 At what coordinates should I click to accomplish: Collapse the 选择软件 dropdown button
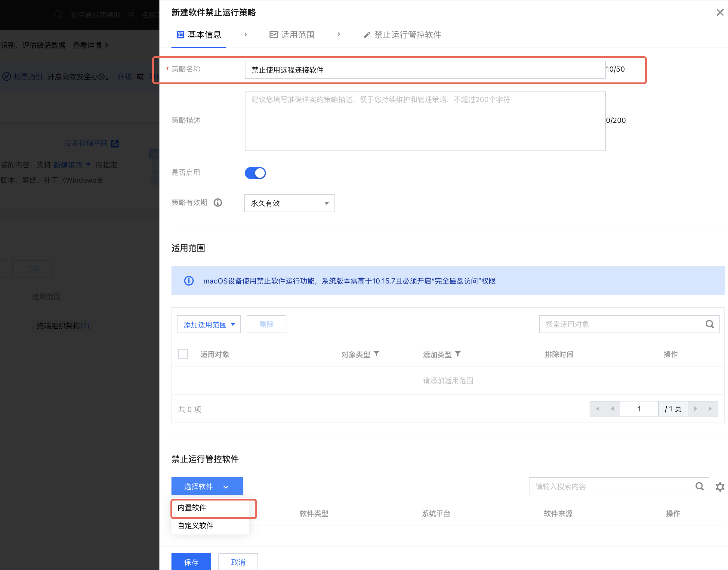click(x=207, y=486)
